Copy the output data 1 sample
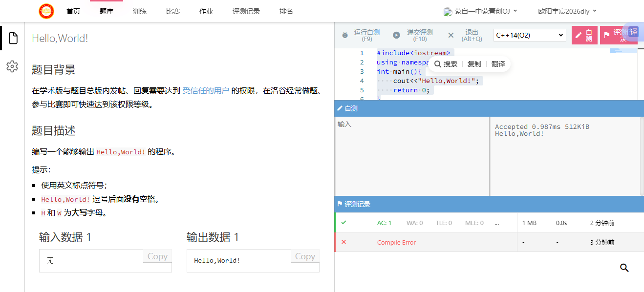Image resolution: width=644 pixels, height=292 pixels. [x=305, y=256]
